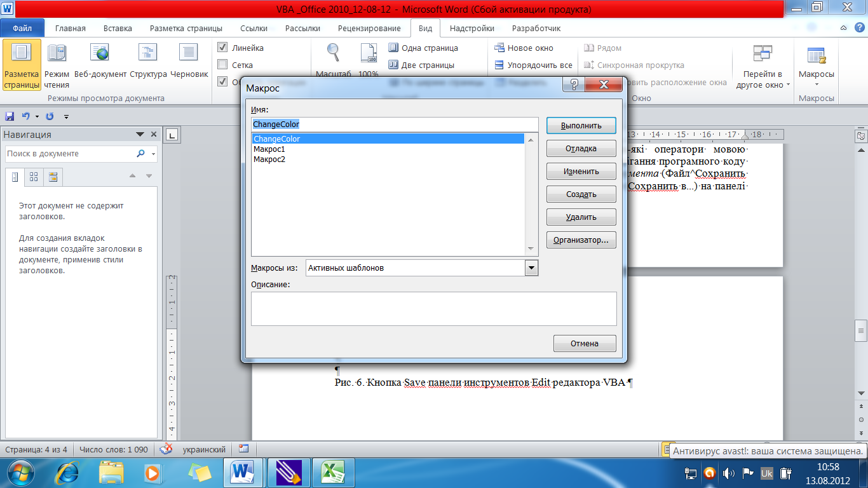
Task: Select Разметка страницы view mode icon
Action: click(22, 65)
